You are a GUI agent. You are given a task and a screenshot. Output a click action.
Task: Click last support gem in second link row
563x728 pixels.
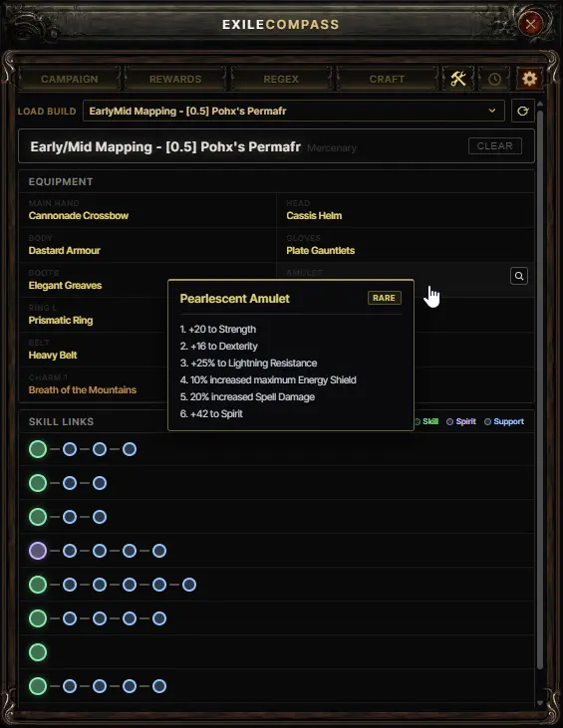(100, 483)
